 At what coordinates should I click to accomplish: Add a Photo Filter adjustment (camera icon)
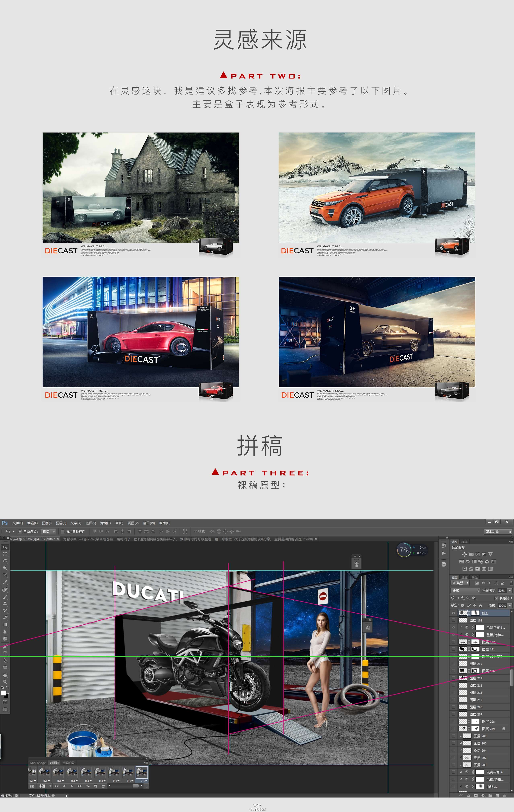pos(481,561)
